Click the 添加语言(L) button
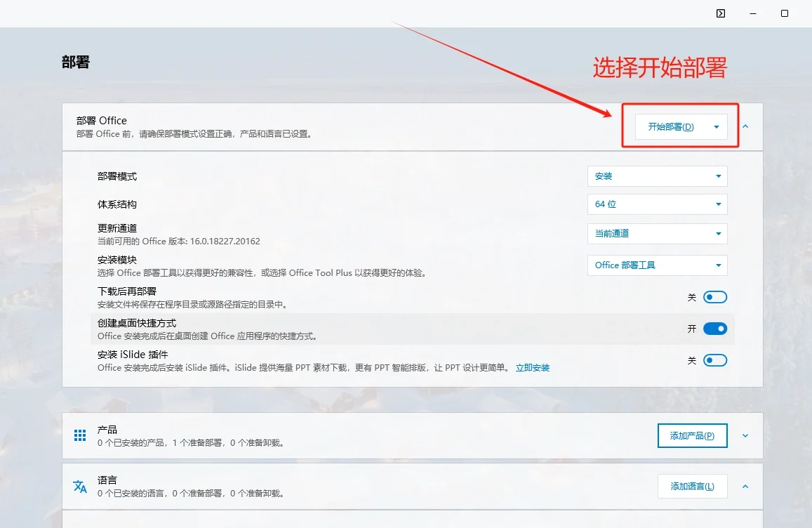Image resolution: width=812 pixels, height=528 pixels. coord(692,486)
